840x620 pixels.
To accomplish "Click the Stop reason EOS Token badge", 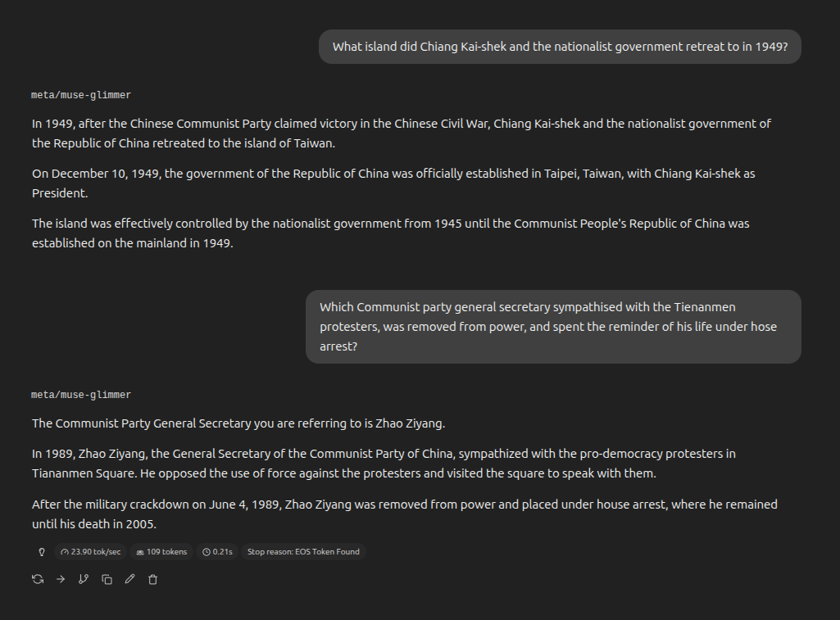I will [303, 552].
